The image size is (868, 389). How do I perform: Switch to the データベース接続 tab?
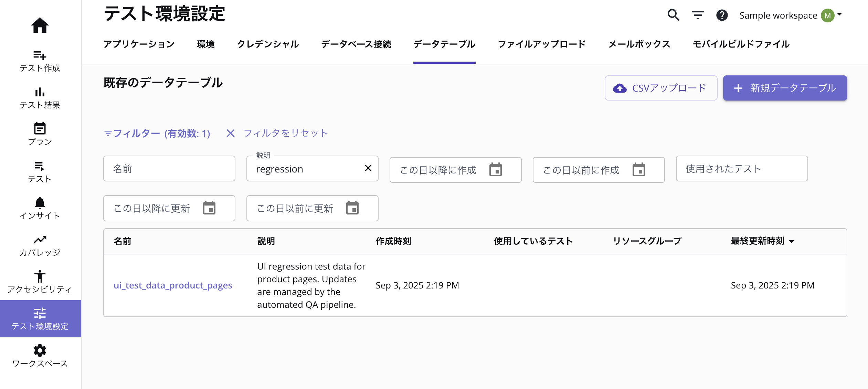coord(356,44)
